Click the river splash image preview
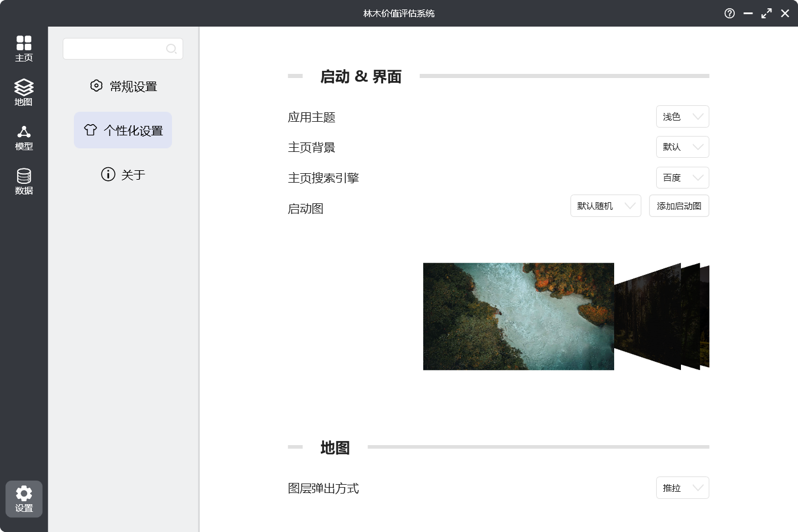Viewport: 798px width, 532px height. (x=518, y=316)
